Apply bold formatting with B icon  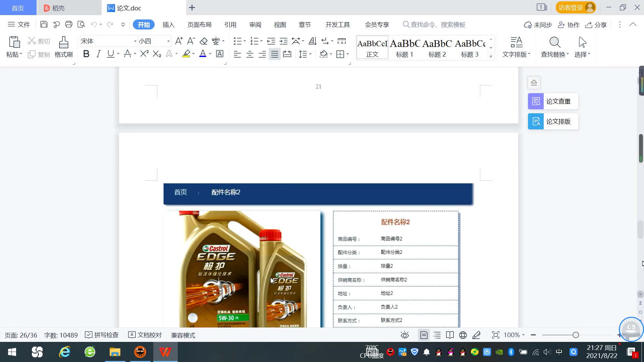[x=86, y=54]
